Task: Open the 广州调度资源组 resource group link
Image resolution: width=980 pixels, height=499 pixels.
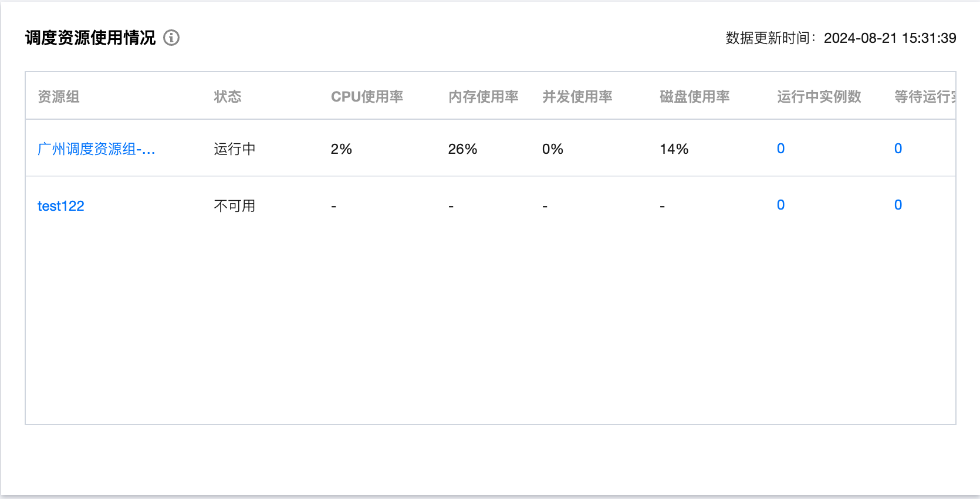Action: [96, 149]
